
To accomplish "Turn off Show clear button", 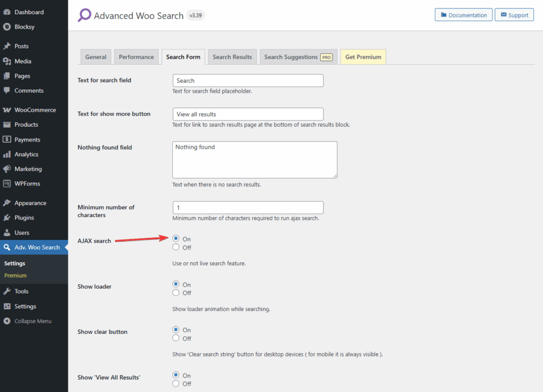I will (176, 338).
